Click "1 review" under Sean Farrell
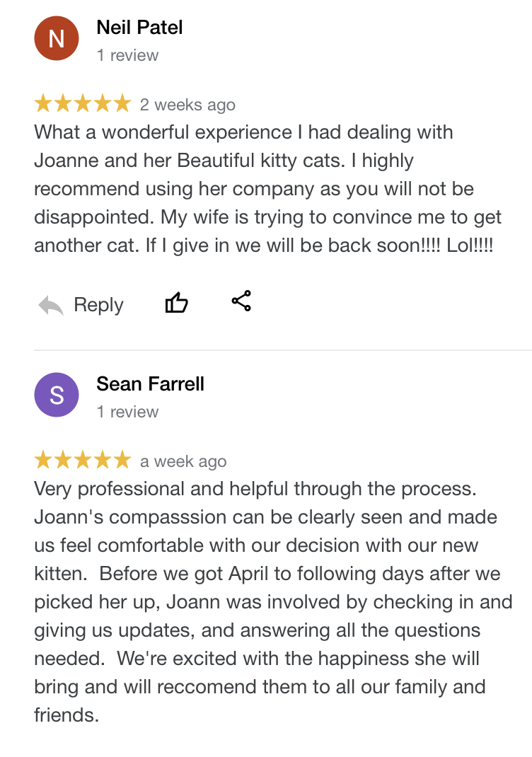Image resolution: width=532 pixels, height=757 pixels. coord(127,412)
